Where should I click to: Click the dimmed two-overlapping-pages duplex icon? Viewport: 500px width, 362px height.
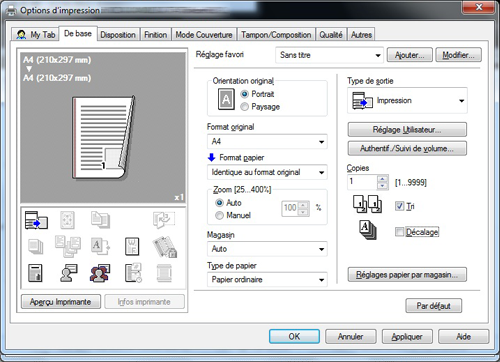tap(100, 220)
